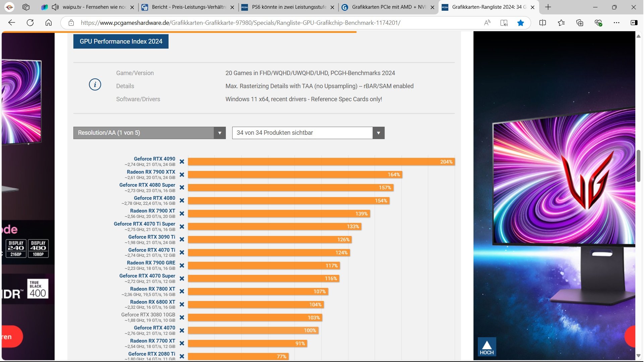Screen dimensions: 644x362
Task: Open split screen icon
Action: click(542, 23)
